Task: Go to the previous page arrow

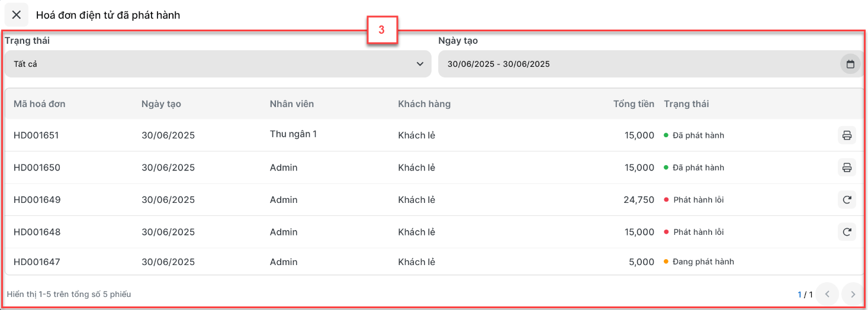Action: click(827, 293)
